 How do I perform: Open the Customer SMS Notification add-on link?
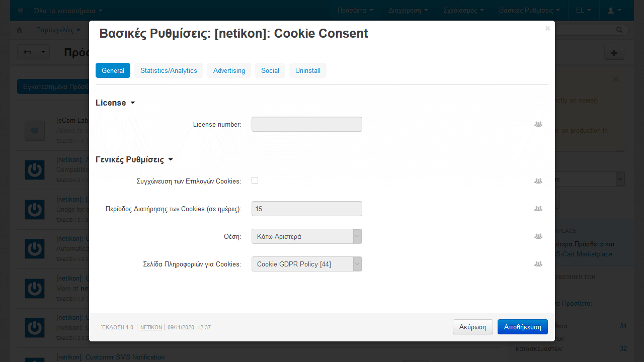[110, 357]
